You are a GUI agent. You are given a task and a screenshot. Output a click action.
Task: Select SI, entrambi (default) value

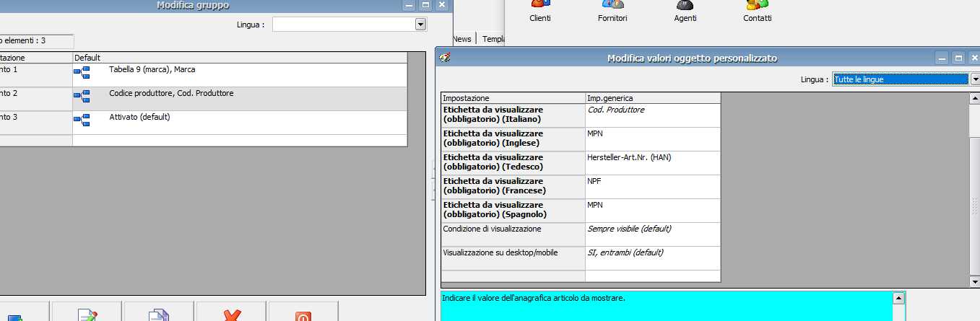pyautogui.click(x=653, y=258)
